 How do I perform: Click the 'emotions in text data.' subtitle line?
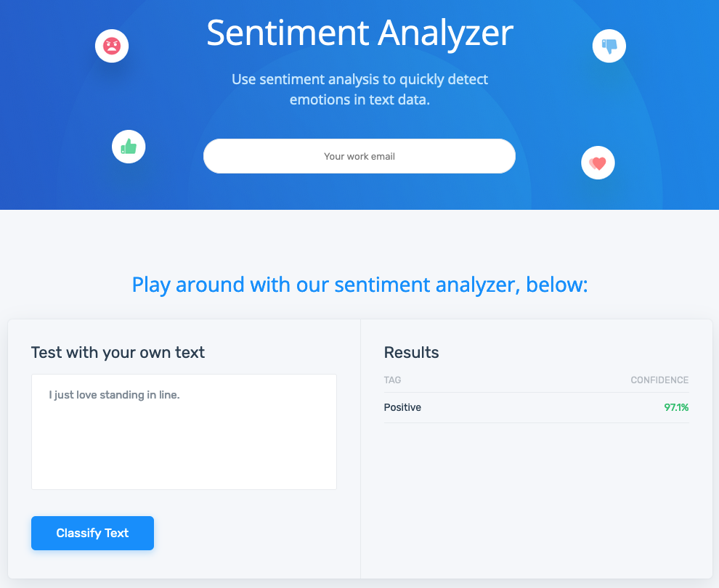pos(359,100)
